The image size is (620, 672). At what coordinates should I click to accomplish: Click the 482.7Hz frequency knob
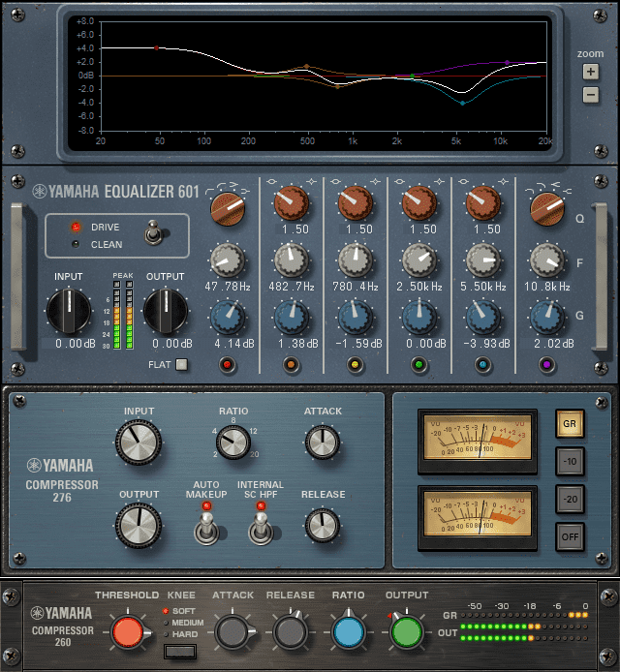[x=292, y=260]
